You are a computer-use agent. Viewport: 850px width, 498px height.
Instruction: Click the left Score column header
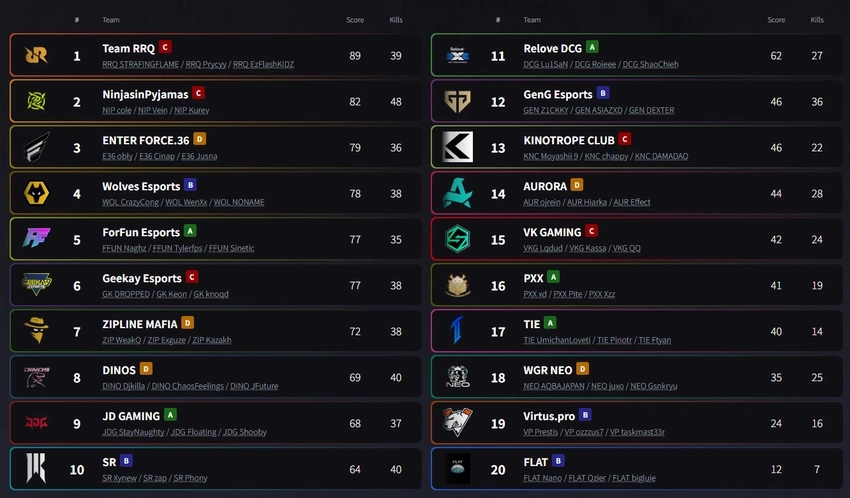pyautogui.click(x=355, y=20)
